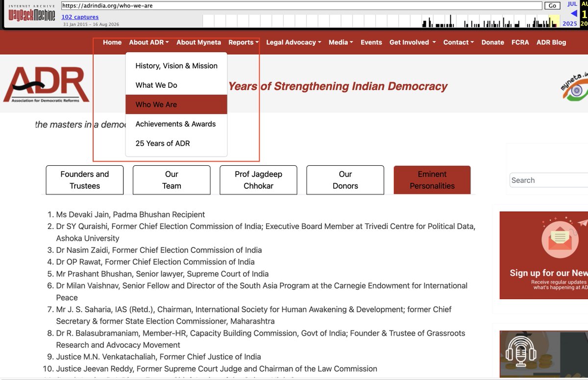Screen dimensions: 588x380
Task: Click Justice M.N. Venkatachaliah entry
Action: 158,356
